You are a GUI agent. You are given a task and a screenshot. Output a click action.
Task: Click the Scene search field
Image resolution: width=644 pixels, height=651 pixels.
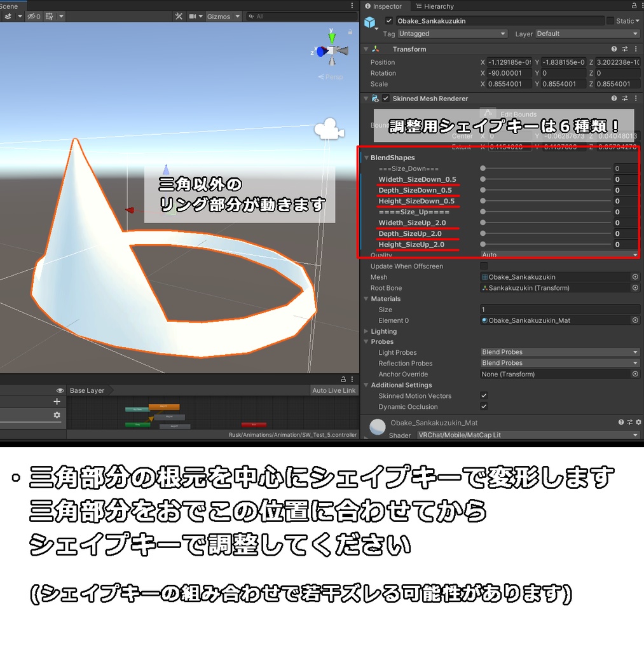(301, 16)
